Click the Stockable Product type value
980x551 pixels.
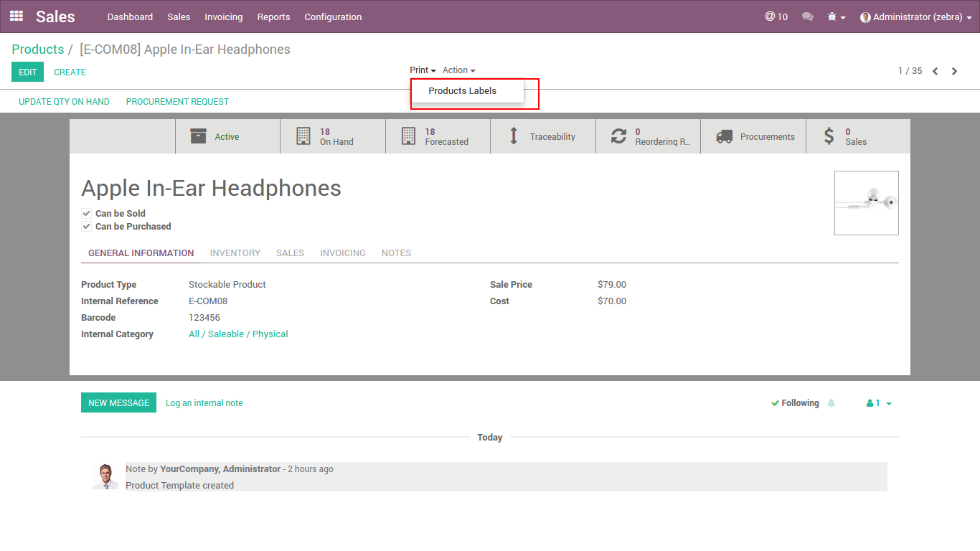tap(227, 285)
